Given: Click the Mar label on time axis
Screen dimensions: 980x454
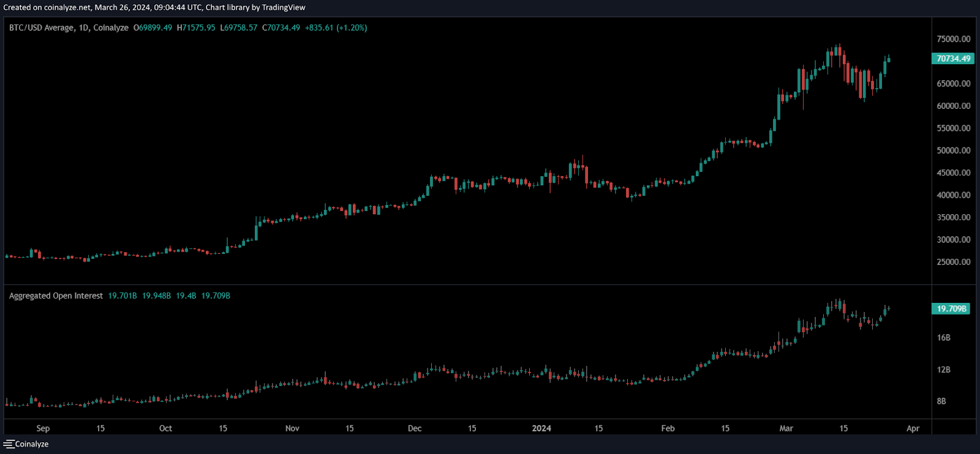Looking at the screenshot, I should click(786, 428).
